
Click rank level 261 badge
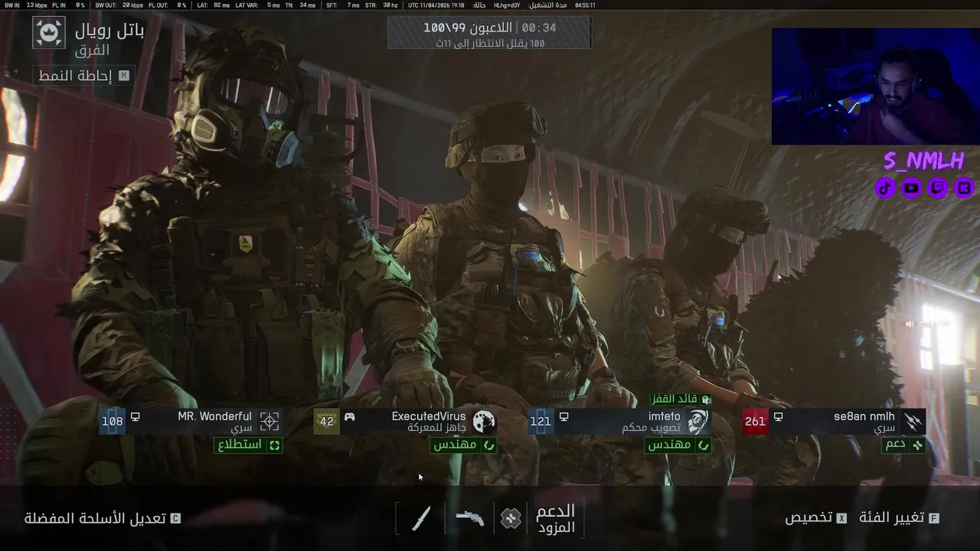click(x=755, y=421)
